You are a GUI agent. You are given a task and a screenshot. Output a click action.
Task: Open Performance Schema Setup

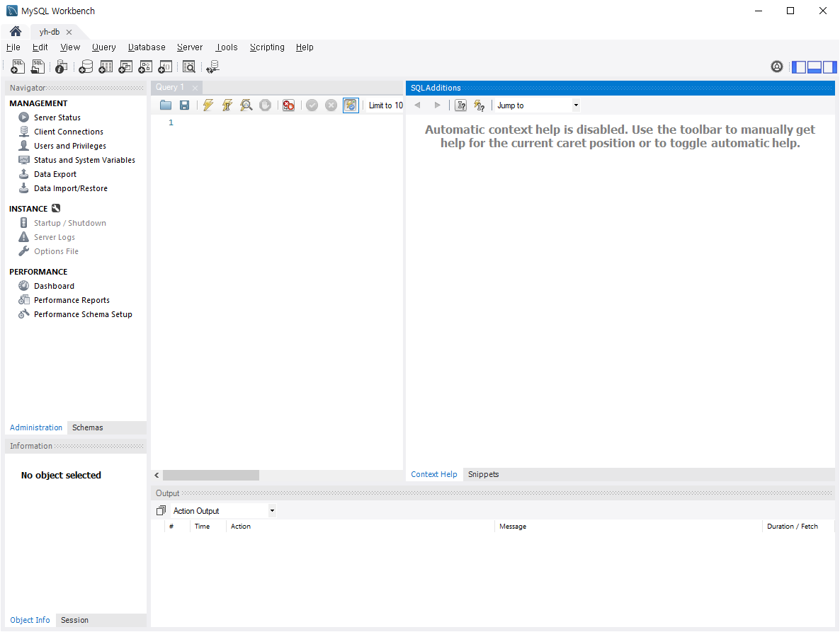coord(83,314)
